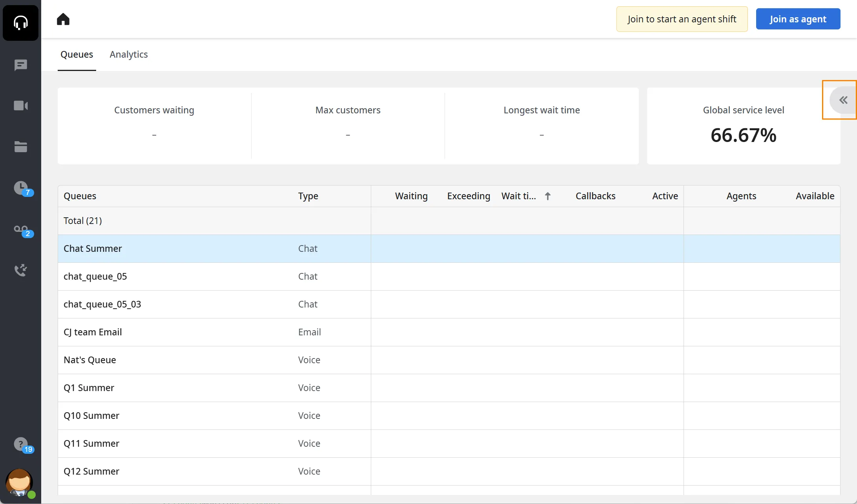Open the video meetings sidebar icon
This screenshot has width=857, height=504.
(x=20, y=106)
